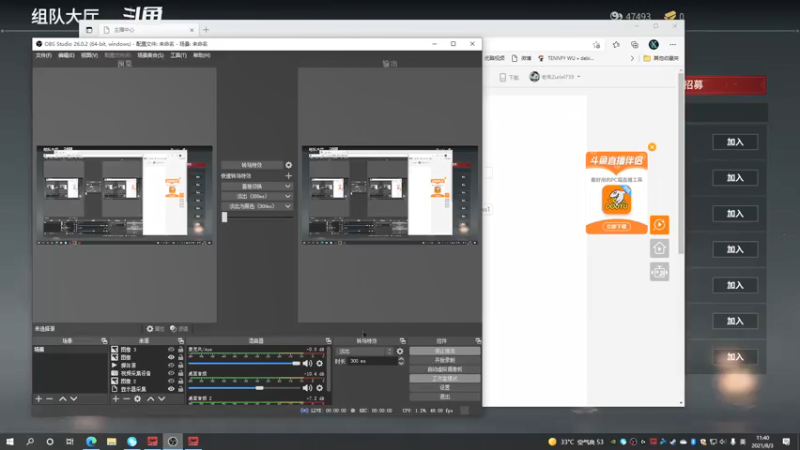Toggle visibility of the 图像 3 source
800x450 pixels.
pyautogui.click(x=171, y=349)
